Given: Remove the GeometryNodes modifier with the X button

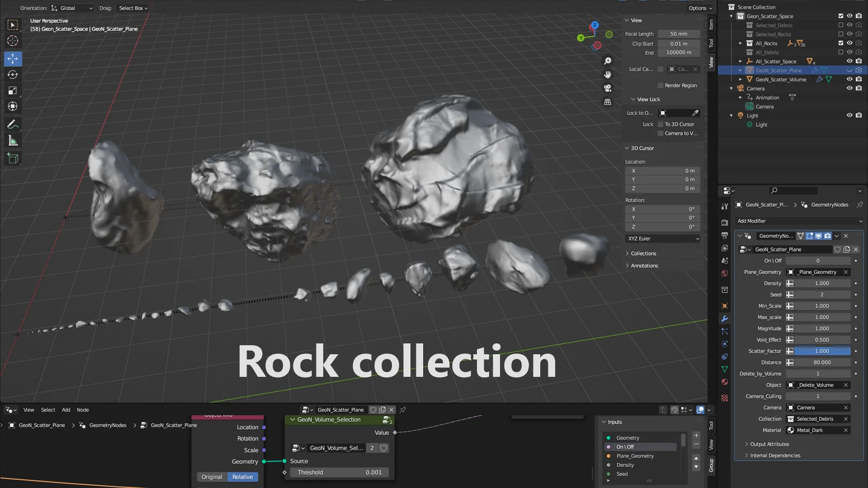Looking at the screenshot, I should pos(845,236).
